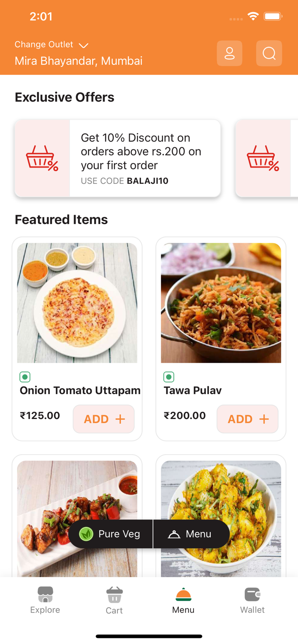This screenshot has height=644, width=298.
Task: Select the Explore icon in bottom navigation
Action: (45, 595)
